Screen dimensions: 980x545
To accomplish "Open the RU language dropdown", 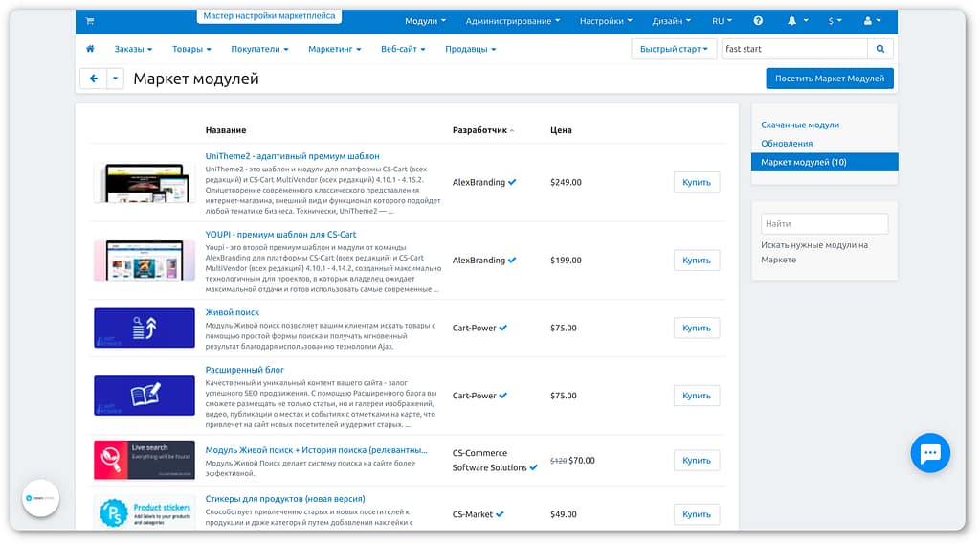I will click(722, 21).
